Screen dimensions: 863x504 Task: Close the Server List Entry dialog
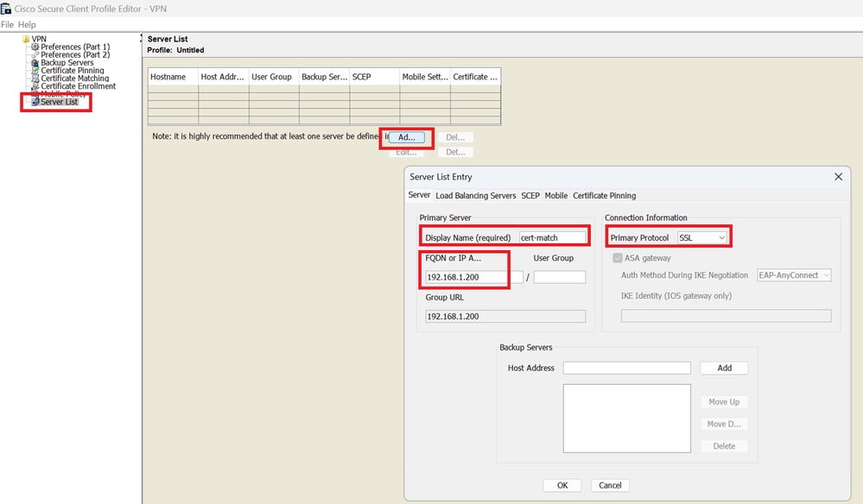(x=838, y=176)
